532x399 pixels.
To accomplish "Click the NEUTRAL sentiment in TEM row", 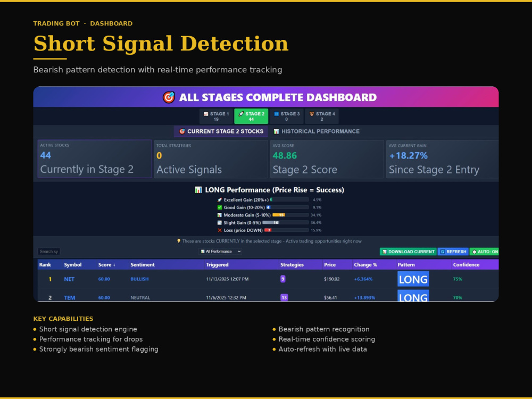I will pos(140,297).
